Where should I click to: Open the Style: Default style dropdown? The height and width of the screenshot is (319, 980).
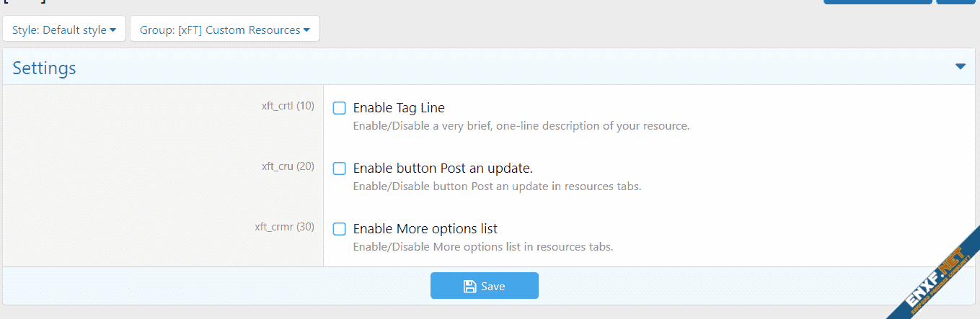(x=64, y=30)
